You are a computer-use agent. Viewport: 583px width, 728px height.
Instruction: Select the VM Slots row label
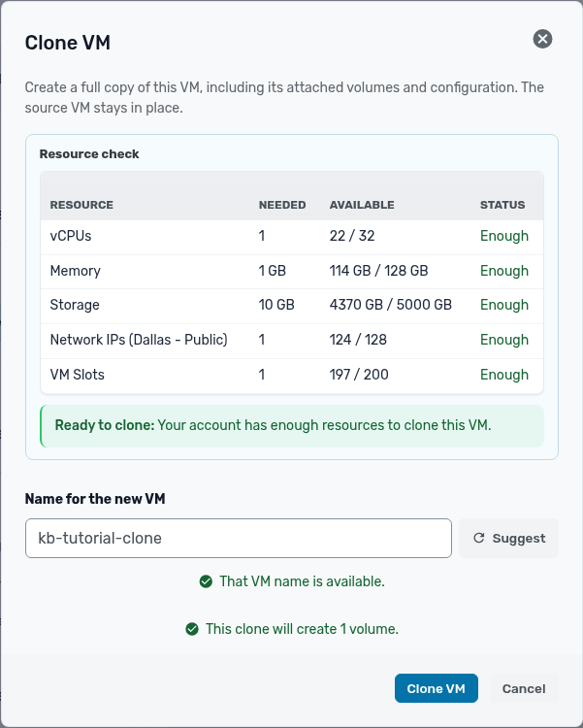pyautogui.click(x=77, y=375)
